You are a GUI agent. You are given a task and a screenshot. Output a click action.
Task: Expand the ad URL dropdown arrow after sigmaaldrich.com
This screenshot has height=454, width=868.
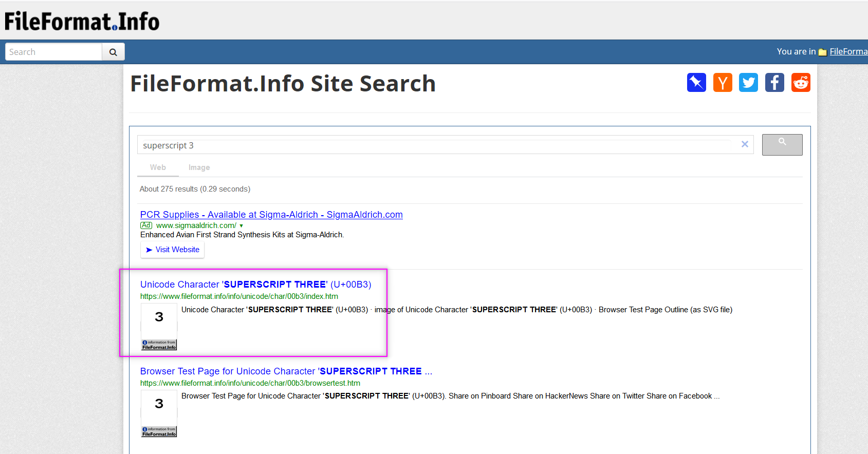241,226
